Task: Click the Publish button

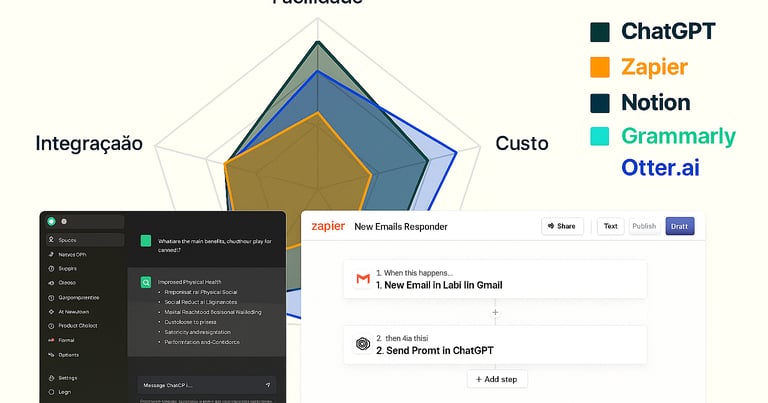Action: (x=644, y=226)
